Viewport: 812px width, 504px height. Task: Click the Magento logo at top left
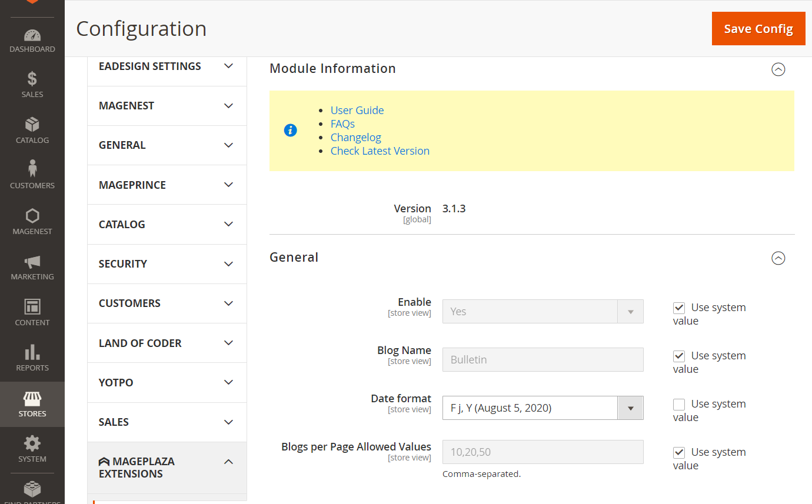pos(32,2)
